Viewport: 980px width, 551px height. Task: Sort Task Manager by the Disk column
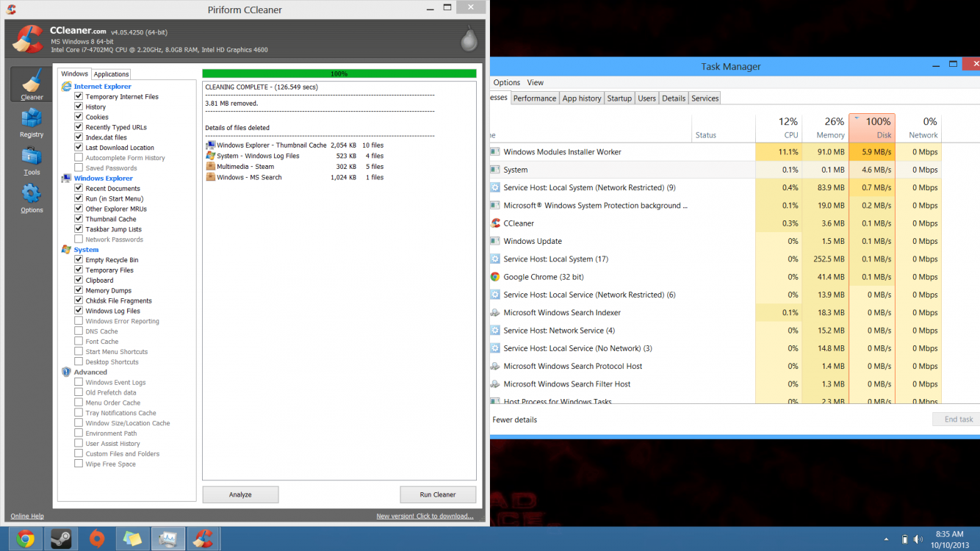(x=872, y=128)
